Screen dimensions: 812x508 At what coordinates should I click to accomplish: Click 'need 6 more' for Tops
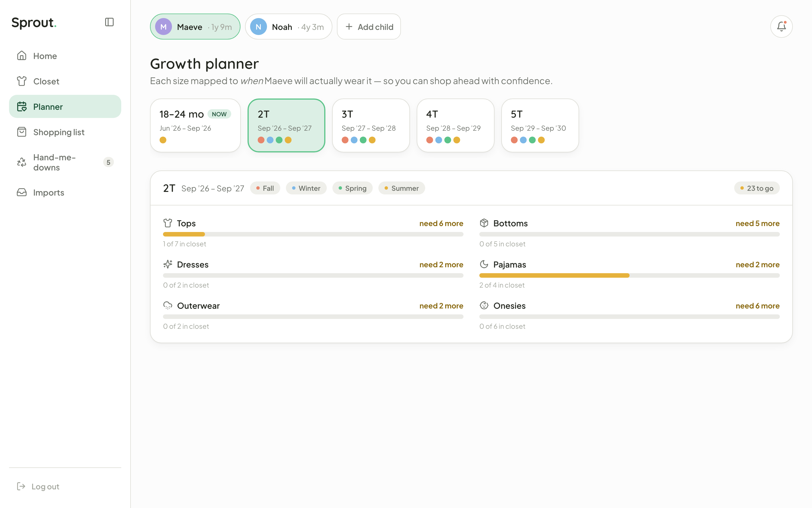coord(441,224)
